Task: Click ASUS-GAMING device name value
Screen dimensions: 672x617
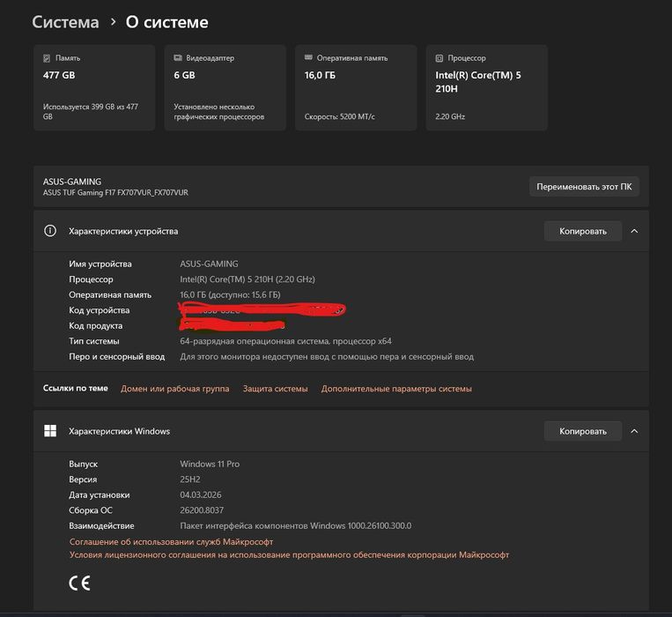Action: (x=209, y=264)
